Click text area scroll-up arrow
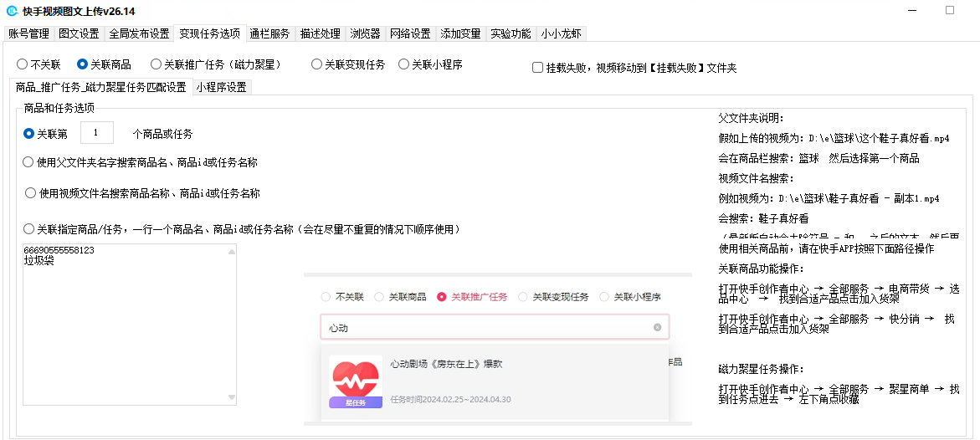The height and width of the screenshot is (440, 980). tap(232, 251)
